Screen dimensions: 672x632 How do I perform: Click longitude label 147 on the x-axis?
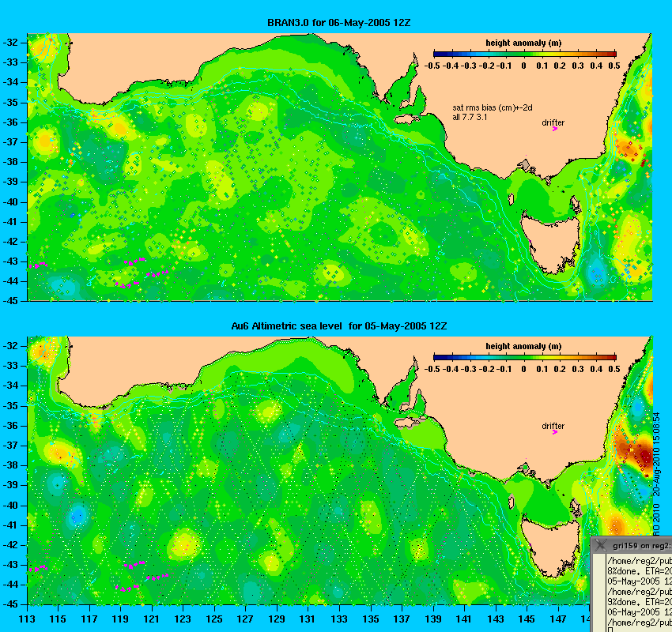point(558,619)
